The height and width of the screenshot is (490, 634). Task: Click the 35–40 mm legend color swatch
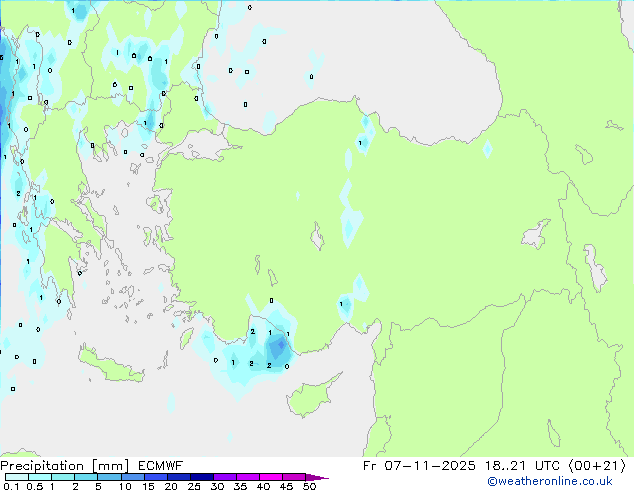click(247, 477)
